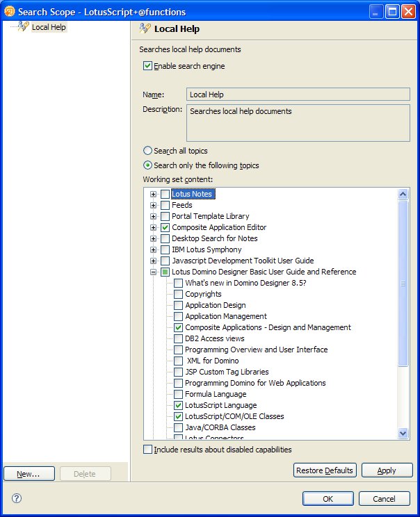The width and height of the screenshot is (420, 517).
Task: Check the Lotus Notes topic checkbox
Action: pos(165,194)
